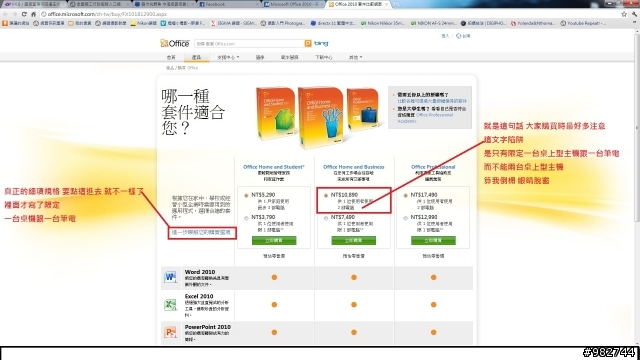The image size is (640, 360).
Task: Click the Excel 2010 icon in feature list
Action: click(170, 305)
